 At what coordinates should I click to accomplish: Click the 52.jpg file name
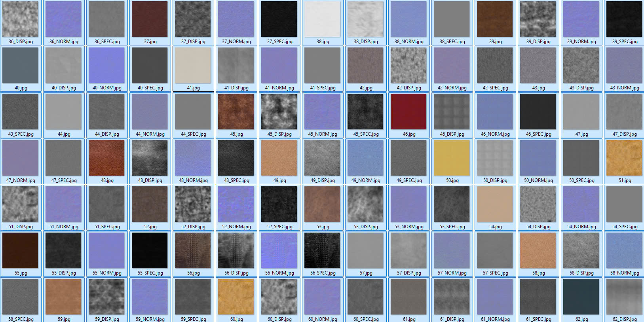pyautogui.click(x=150, y=227)
